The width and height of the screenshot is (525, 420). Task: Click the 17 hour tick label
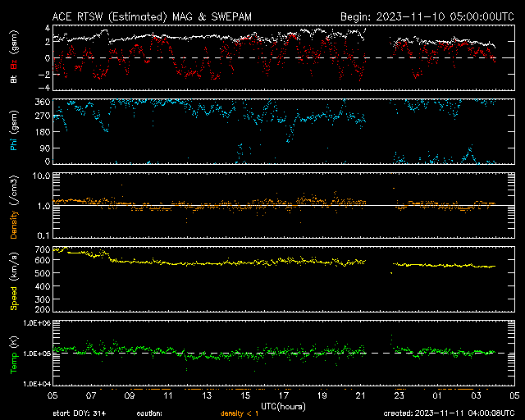(x=284, y=395)
